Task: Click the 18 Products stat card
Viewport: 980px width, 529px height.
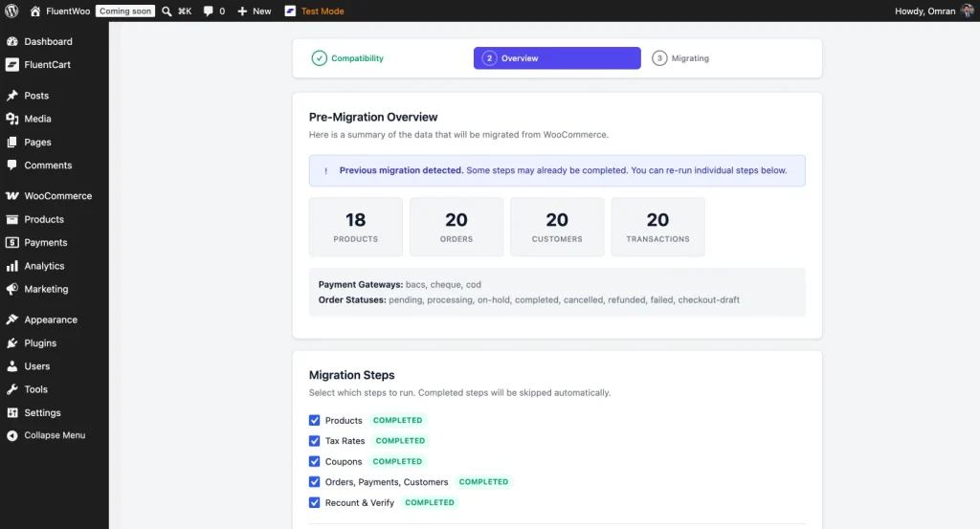Action: pos(356,227)
